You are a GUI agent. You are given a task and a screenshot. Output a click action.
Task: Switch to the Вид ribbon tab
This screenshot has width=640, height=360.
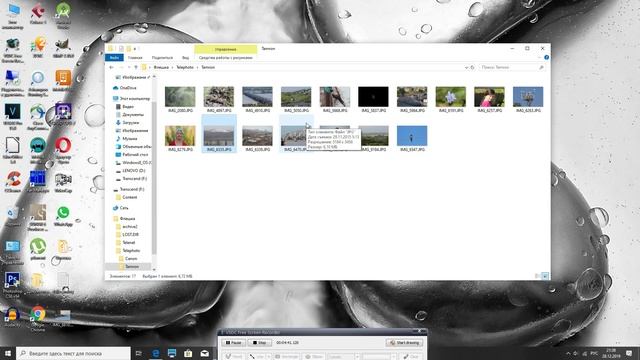click(185, 58)
